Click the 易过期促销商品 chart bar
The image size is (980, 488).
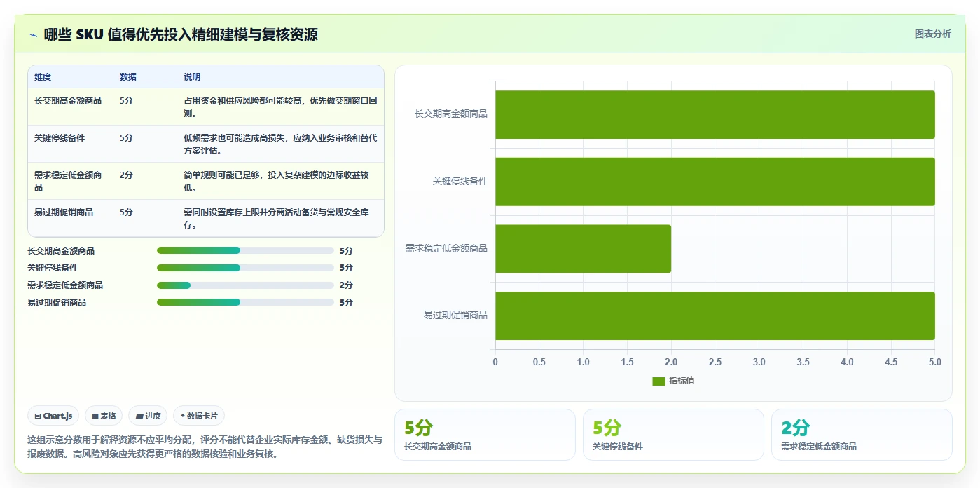pyautogui.click(x=715, y=316)
